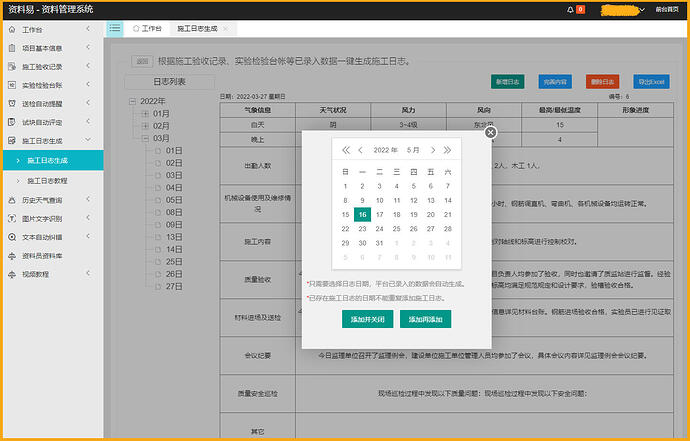Collapse the 2022年 tree node
Screen dimensions: 690x441
133,102
